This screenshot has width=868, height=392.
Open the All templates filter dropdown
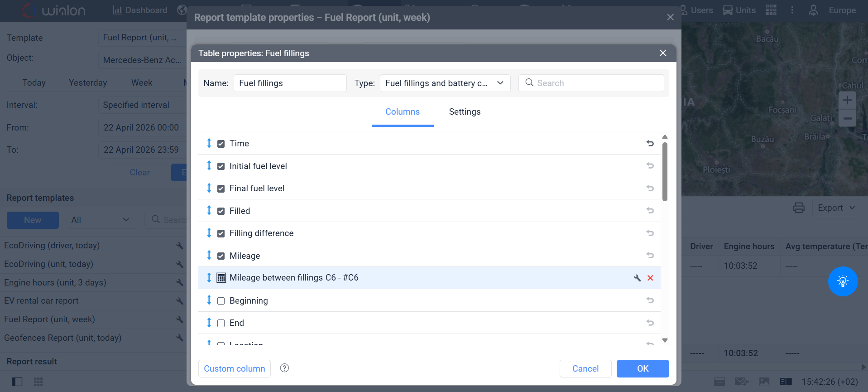[101, 220]
